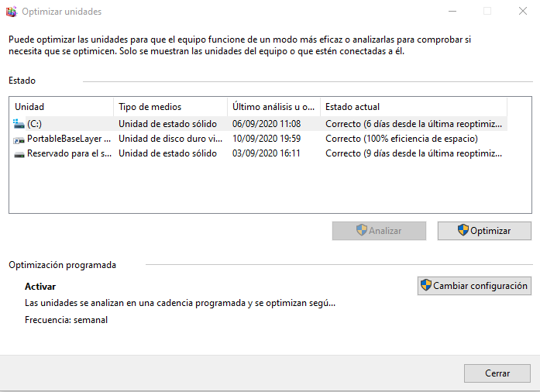Sort by the Estado actual column header

(x=414, y=107)
